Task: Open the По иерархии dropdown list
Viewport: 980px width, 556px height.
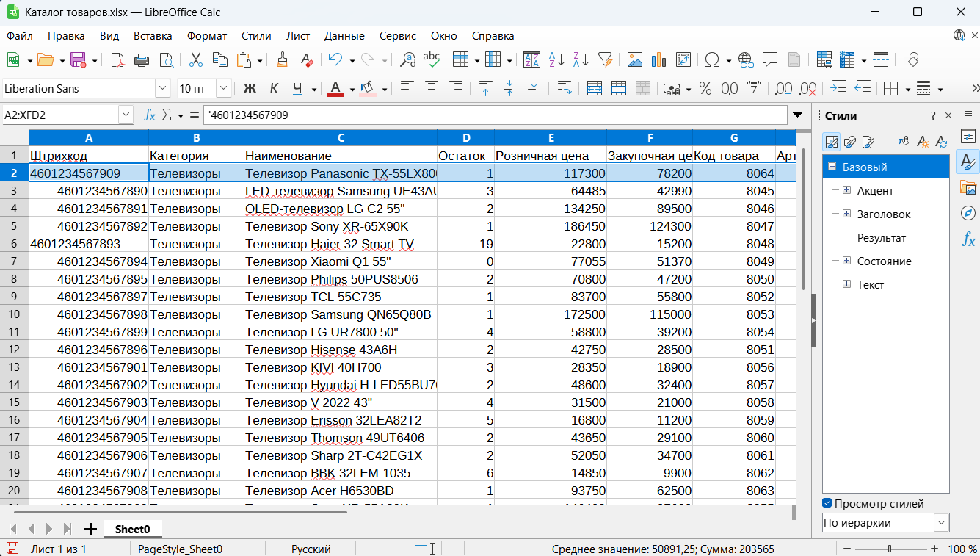Action: tap(885, 523)
